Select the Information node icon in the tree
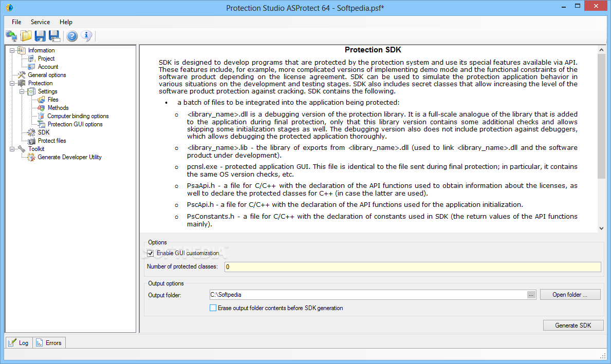 [x=22, y=50]
